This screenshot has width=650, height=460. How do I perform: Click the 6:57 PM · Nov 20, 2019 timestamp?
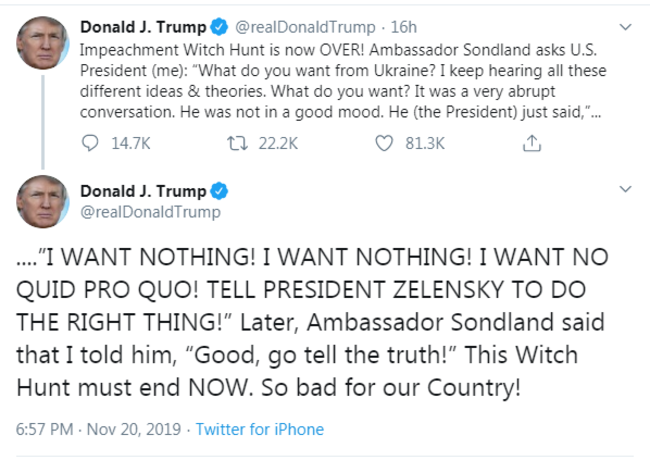tap(99, 429)
